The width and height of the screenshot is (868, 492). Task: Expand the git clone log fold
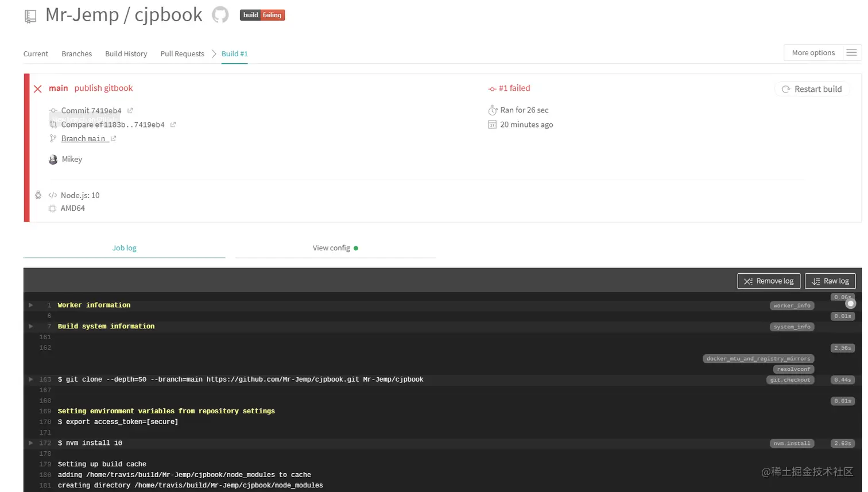click(x=31, y=379)
